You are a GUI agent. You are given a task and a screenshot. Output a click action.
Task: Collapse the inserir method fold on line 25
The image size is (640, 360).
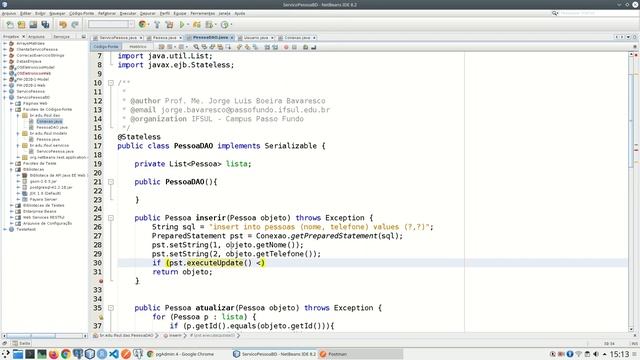[x=111, y=218]
